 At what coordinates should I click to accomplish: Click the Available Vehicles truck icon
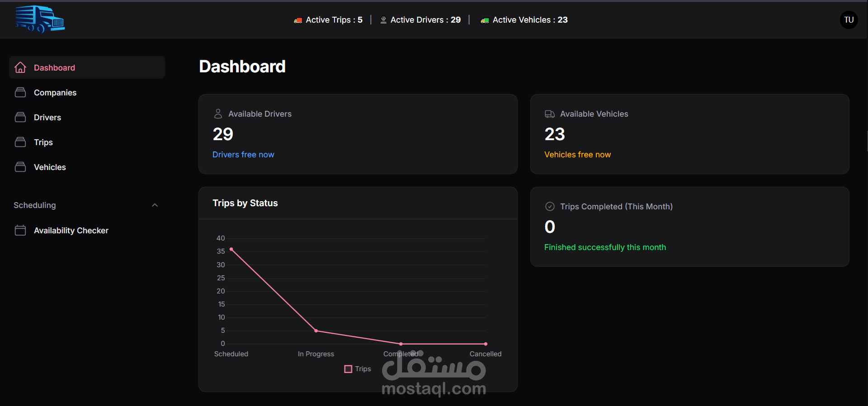(550, 114)
